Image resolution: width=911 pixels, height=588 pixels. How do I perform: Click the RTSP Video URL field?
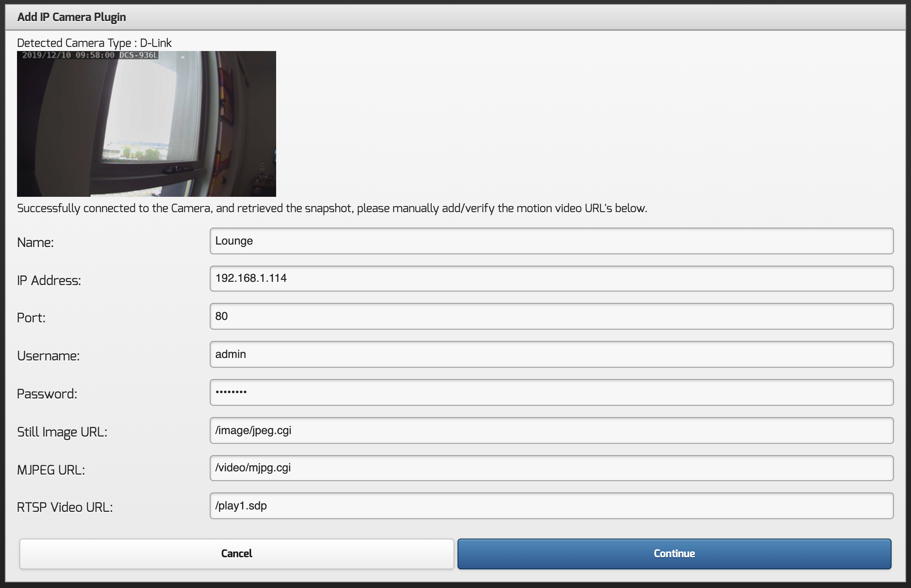(x=551, y=506)
